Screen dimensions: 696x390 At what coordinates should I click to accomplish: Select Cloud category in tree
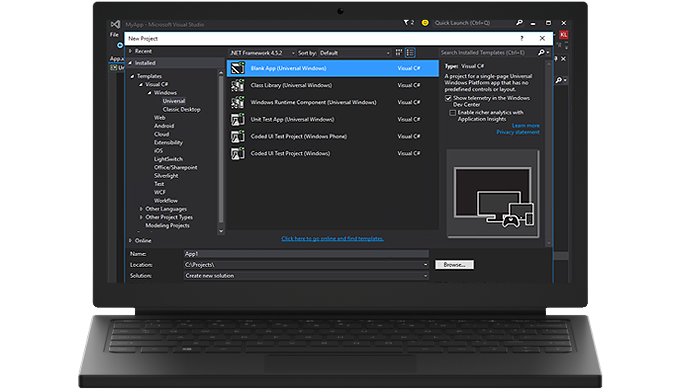[162, 134]
